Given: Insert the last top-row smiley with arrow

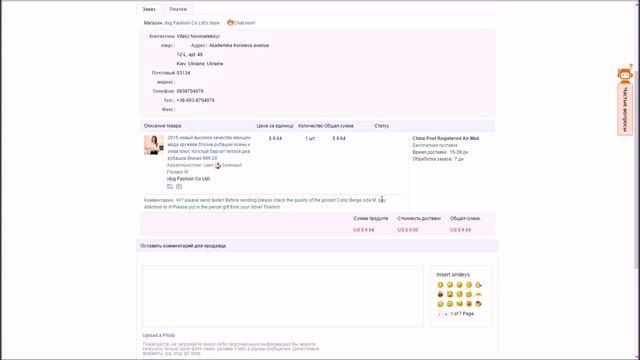Looking at the screenshot, I should [x=478, y=285].
